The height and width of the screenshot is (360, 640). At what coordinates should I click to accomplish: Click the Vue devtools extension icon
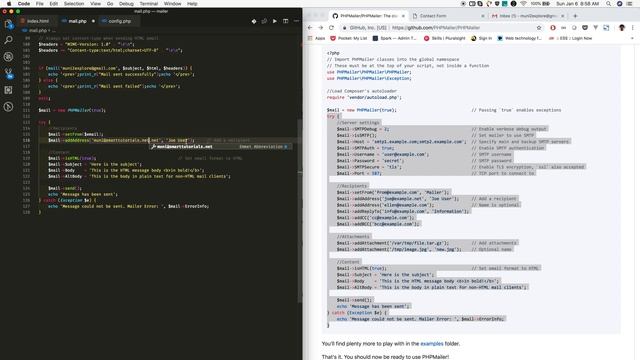(596, 28)
